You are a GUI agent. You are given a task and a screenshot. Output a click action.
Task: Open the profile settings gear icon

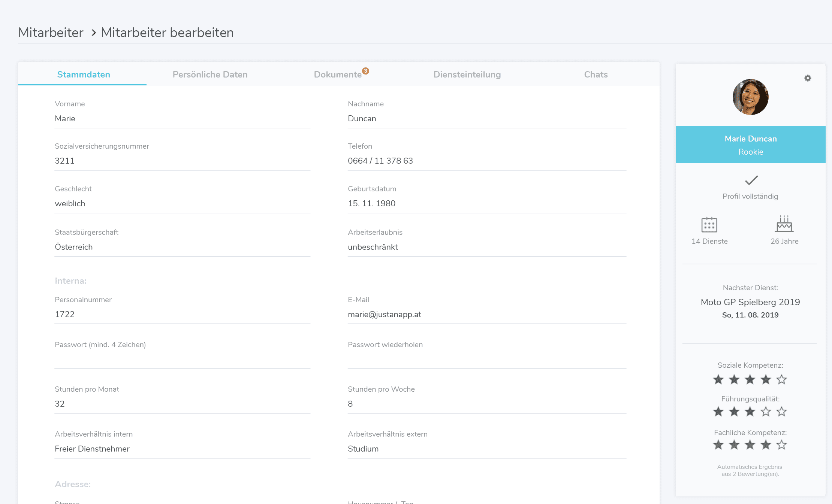coord(808,78)
